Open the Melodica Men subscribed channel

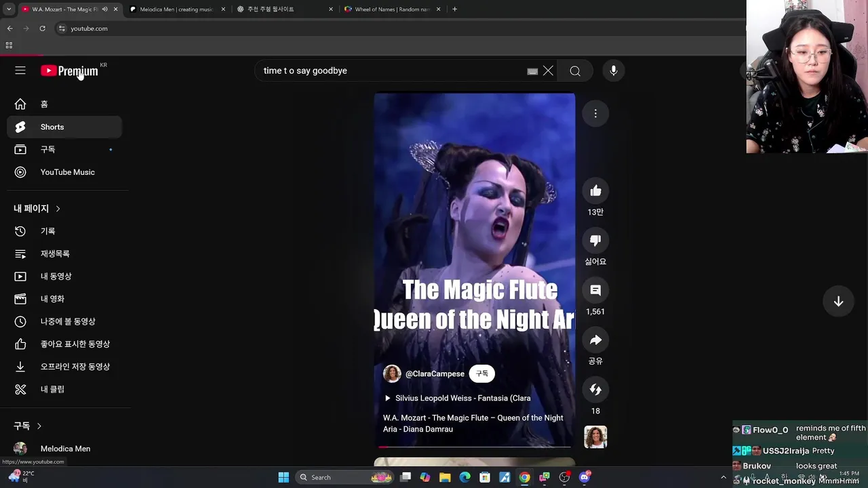64,449
